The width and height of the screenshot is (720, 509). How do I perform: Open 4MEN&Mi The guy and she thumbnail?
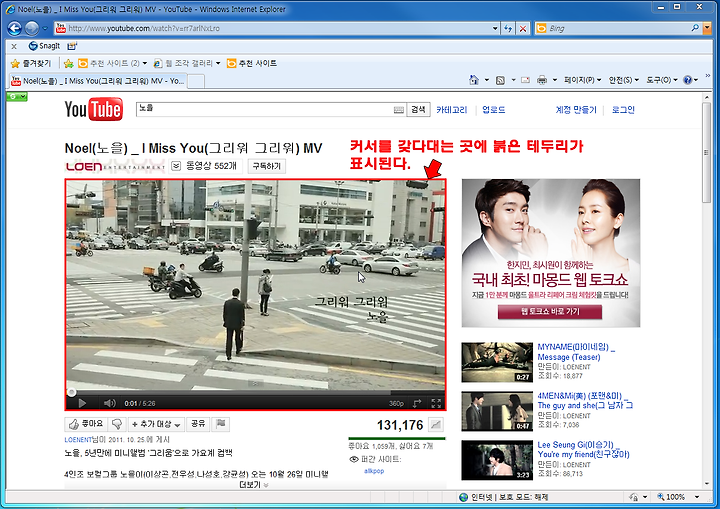tap(497, 411)
